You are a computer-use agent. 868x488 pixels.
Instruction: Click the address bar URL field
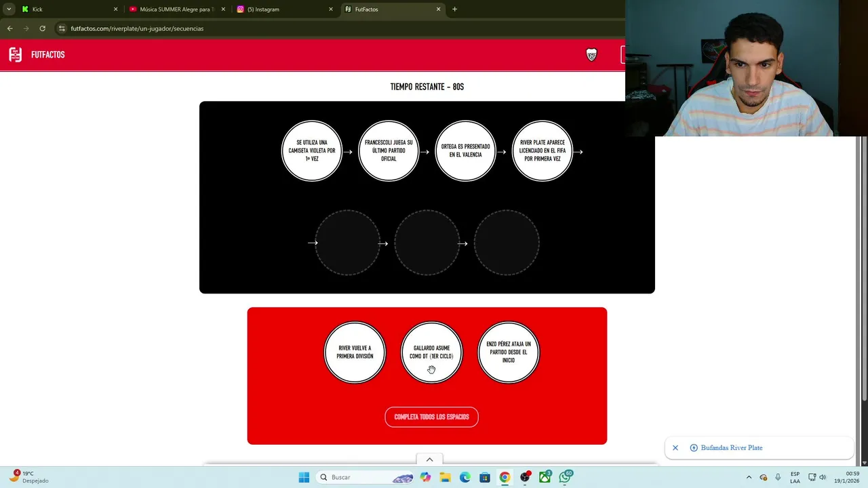click(339, 28)
